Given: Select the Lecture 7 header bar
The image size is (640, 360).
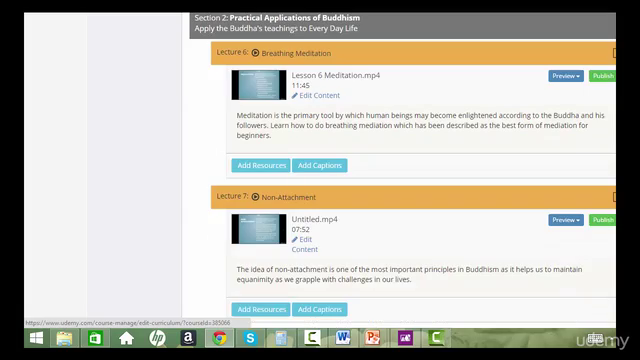Looking at the screenshot, I should (x=413, y=197).
